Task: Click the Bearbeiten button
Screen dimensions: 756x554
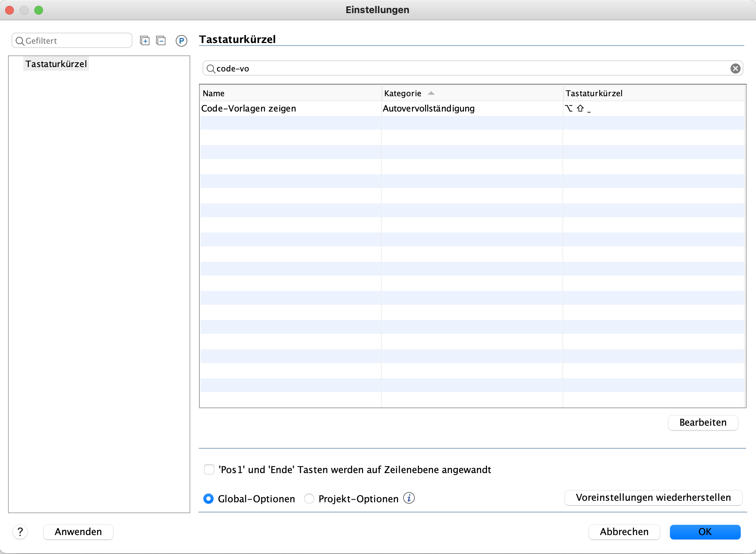Action: pos(703,422)
